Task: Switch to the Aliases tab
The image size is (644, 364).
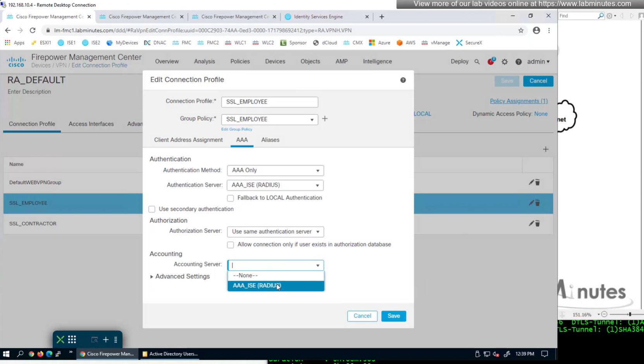Action: (x=270, y=140)
